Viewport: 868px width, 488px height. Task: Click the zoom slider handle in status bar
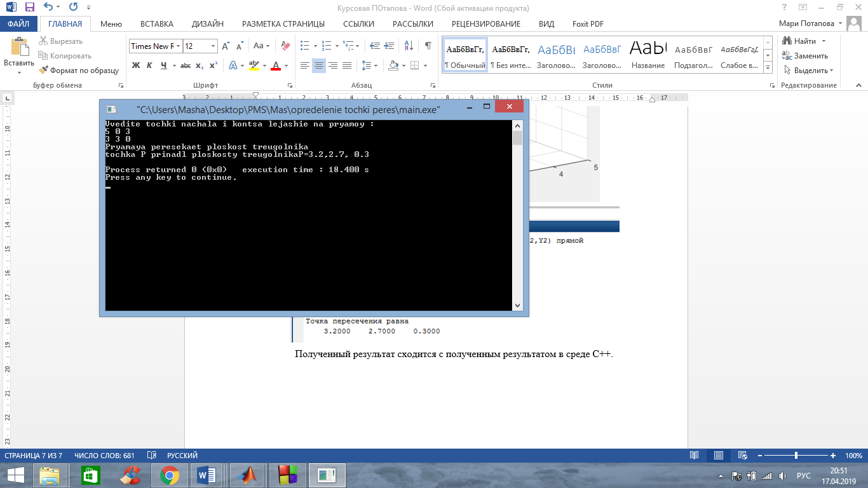[x=796, y=456]
